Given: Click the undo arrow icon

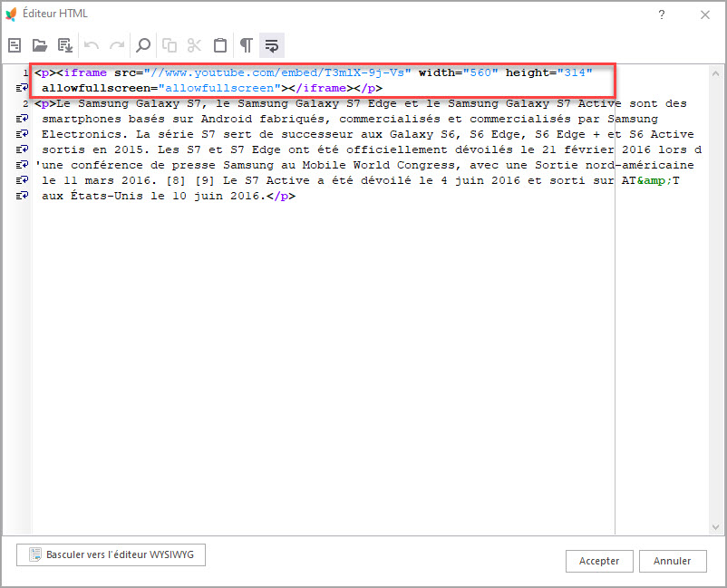Looking at the screenshot, I should tap(92, 45).
